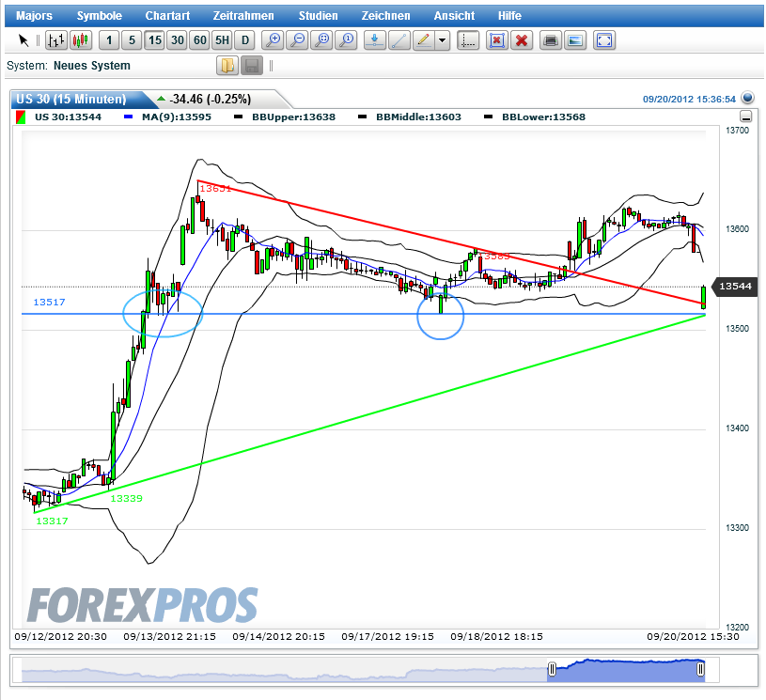766x700 pixels.
Task: Open the pencil tool dropdown arrow
Action: click(443, 40)
